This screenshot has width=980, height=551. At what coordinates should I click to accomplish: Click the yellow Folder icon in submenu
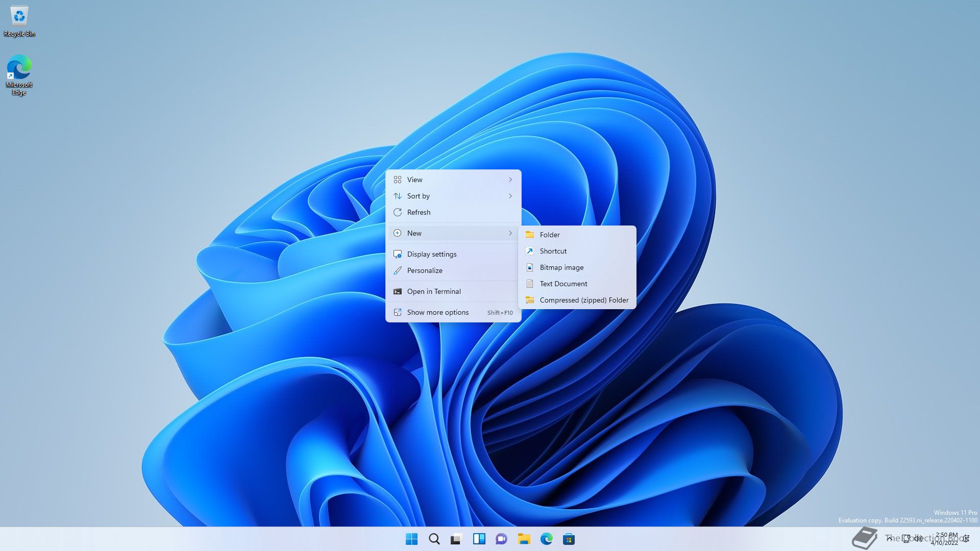pos(530,235)
